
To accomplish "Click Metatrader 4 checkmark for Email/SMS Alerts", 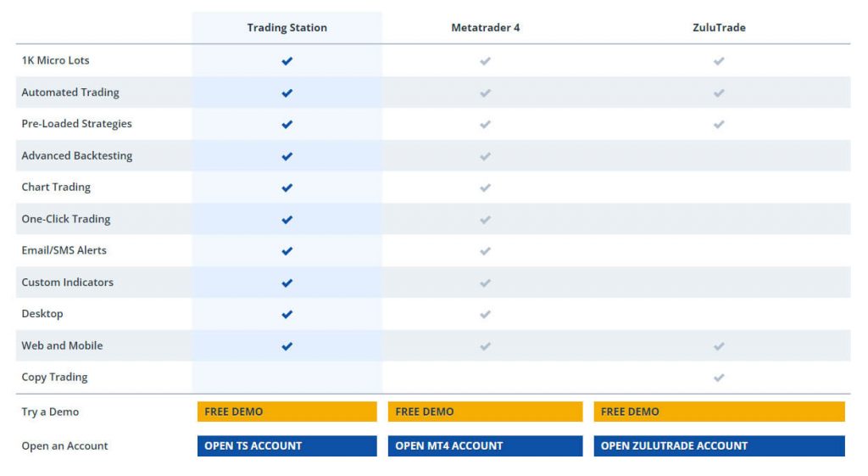I will coord(485,251).
